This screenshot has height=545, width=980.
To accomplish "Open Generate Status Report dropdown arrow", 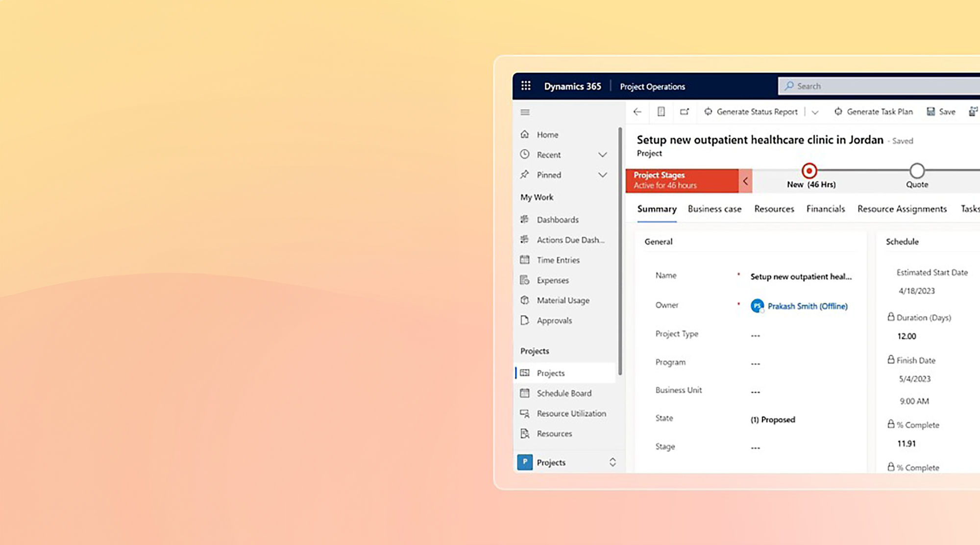I will 815,112.
